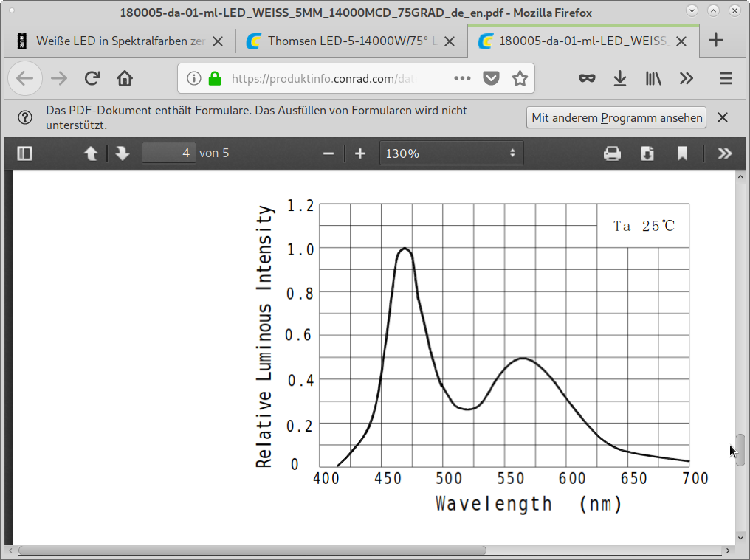The width and height of the screenshot is (750, 560).
Task: Open the Firefox hamburger menu
Action: point(726,78)
